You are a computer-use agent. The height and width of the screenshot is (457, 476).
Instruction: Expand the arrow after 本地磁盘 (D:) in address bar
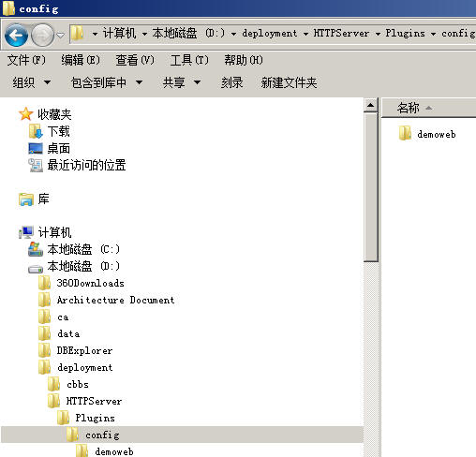click(x=233, y=34)
